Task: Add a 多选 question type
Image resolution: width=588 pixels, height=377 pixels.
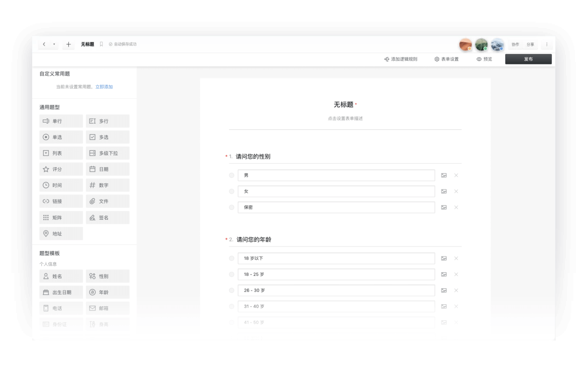Action: point(107,137)
